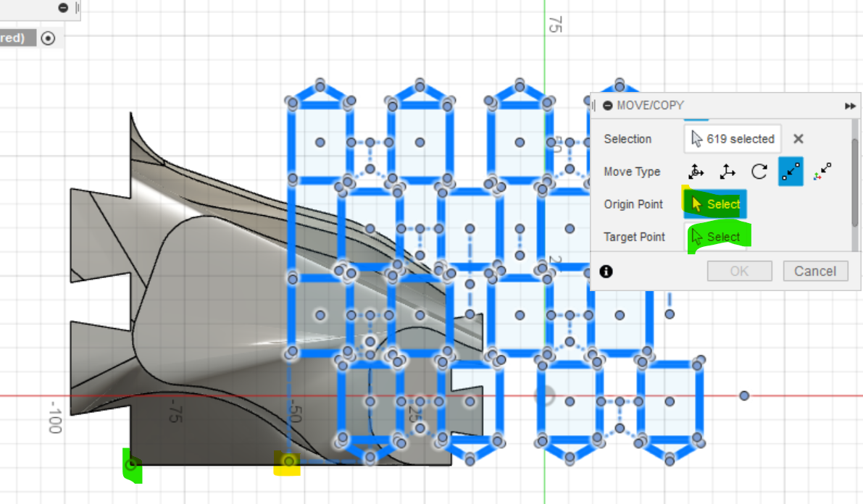
Task: Select Point to Position move type
Action: pyautogui.click(x=822, y=172)
